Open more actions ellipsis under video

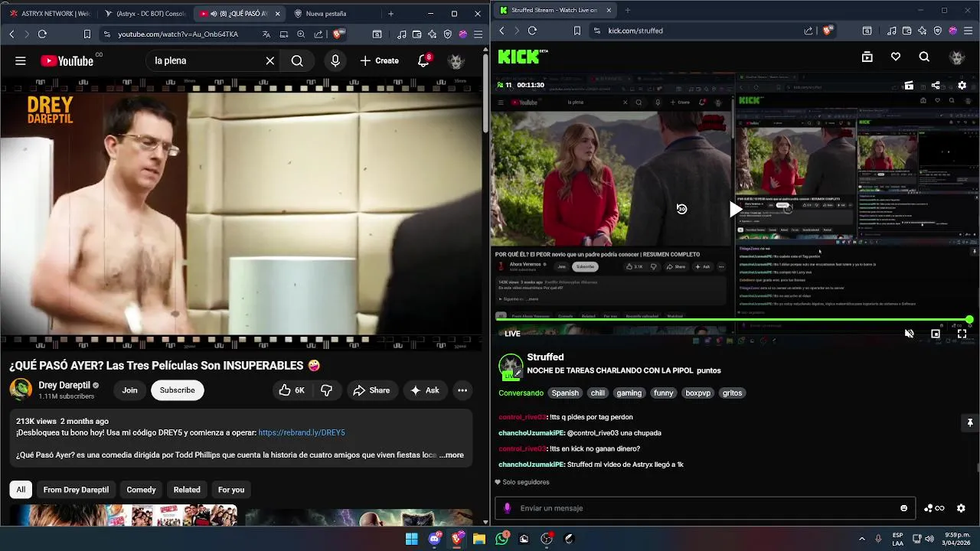[462, 390]
